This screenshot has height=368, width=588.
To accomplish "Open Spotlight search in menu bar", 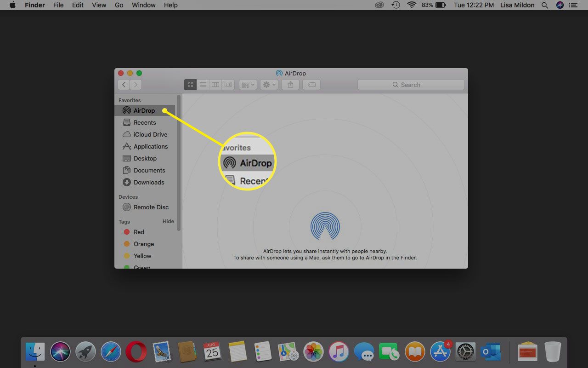I will [x=545, y=5].
